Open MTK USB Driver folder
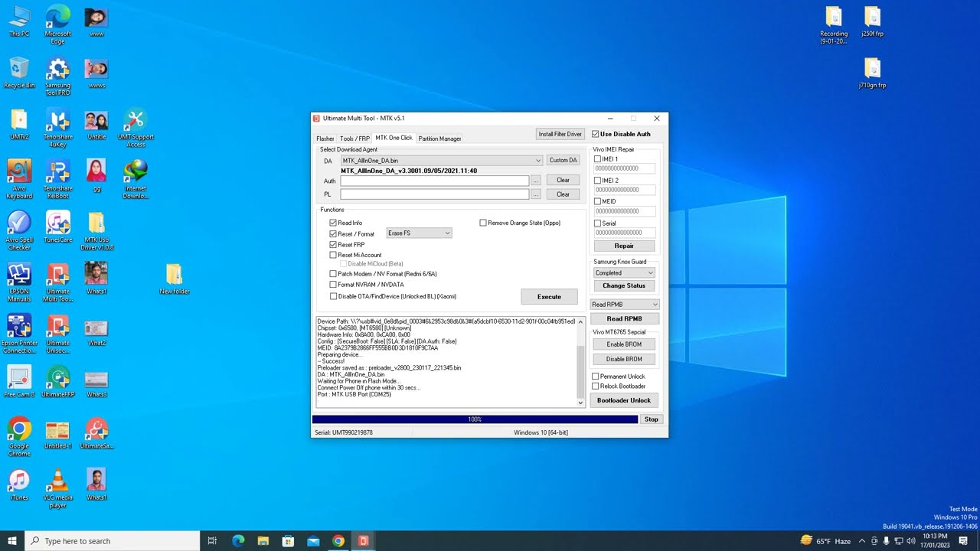Viewport: 980px width, 551px height. point(97,230)
